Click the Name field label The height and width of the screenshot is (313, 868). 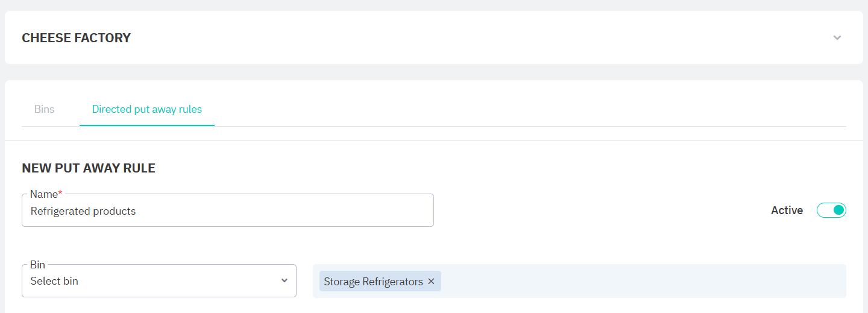[x=43, y=194]
